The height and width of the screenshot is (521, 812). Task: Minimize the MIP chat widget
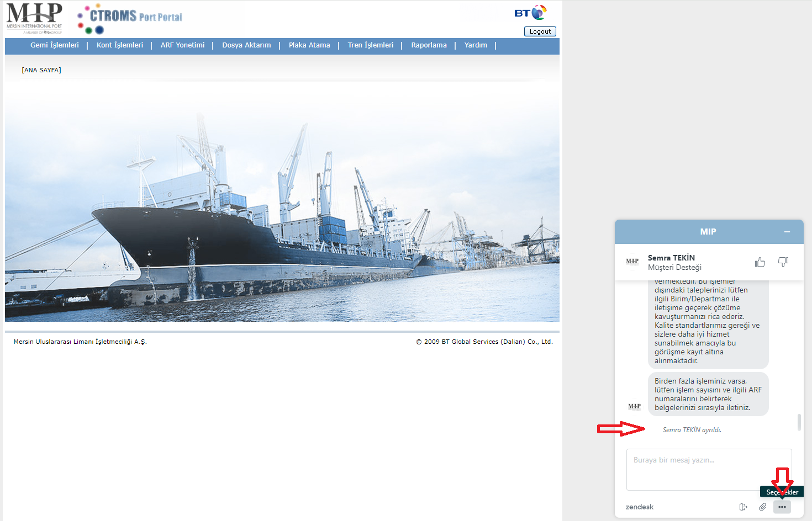click(x=787, y=232)
